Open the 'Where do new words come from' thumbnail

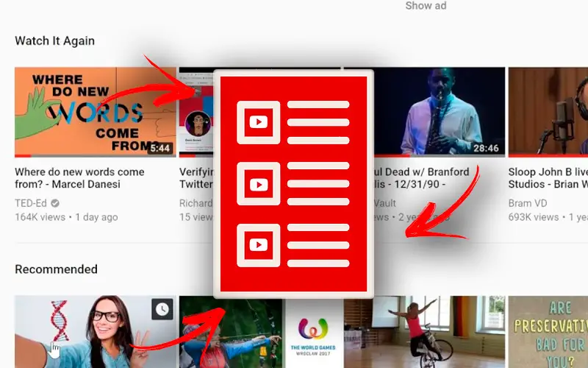pyautogui.click(x=96, y=113)
